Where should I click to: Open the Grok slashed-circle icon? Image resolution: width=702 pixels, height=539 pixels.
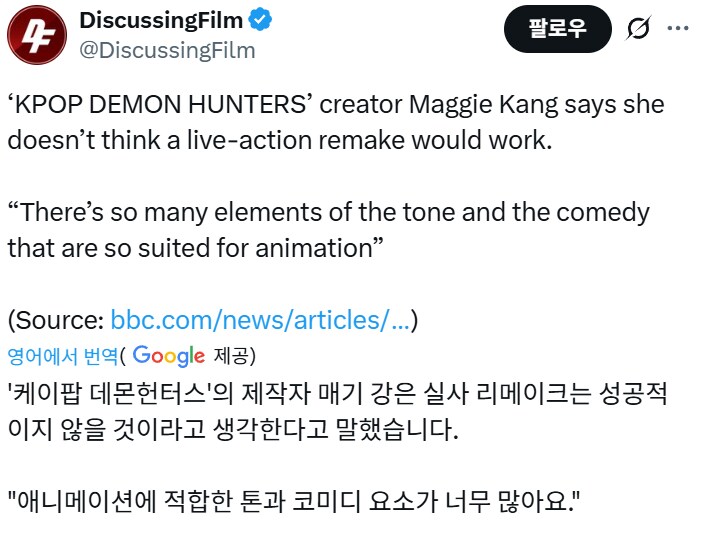pos(636,30)
